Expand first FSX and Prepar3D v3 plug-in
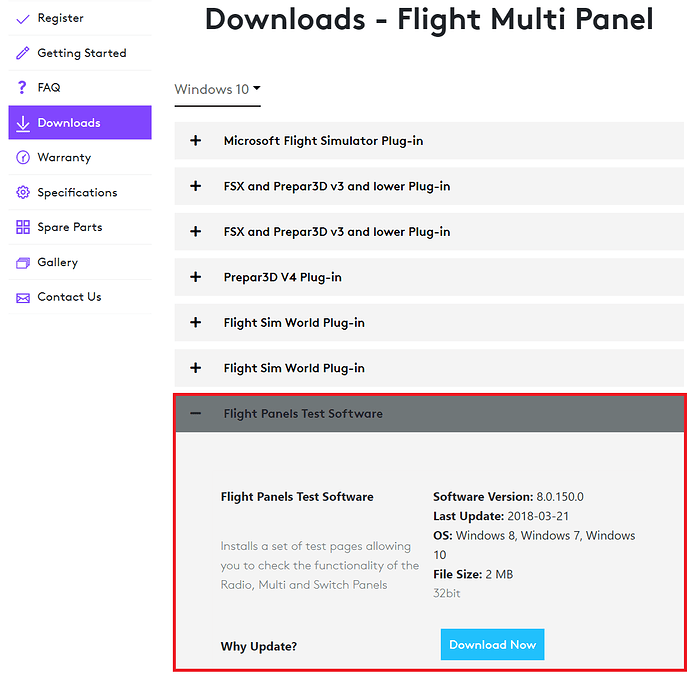Viewport: 690px width, 676px height. [429, 186]
